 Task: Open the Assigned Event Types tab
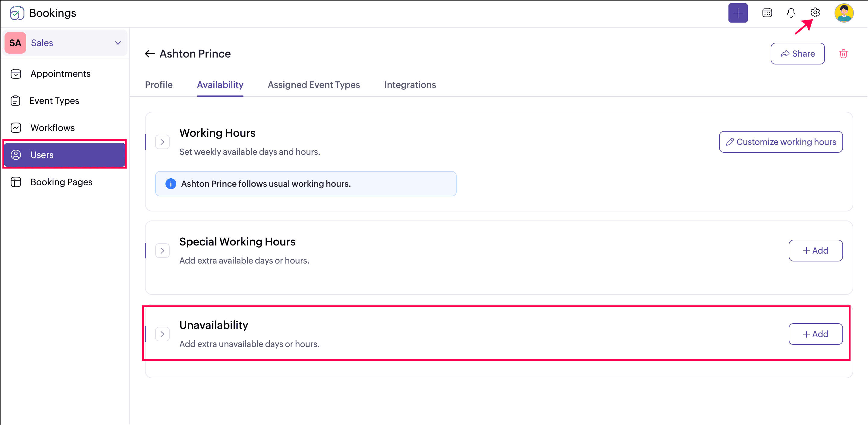(314, 85)
